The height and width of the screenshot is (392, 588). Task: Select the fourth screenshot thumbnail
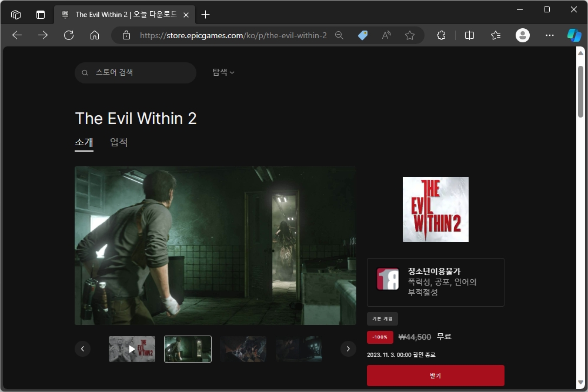pos(299,349)
